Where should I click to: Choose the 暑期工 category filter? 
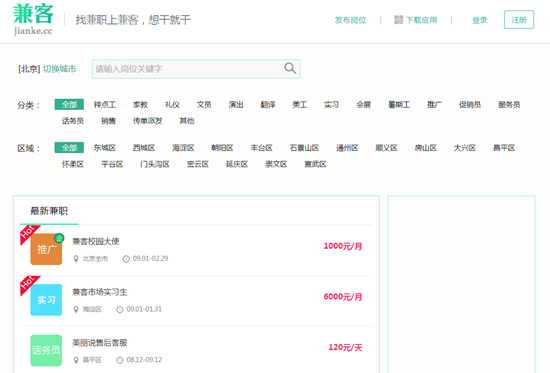[x=399, y=105]
